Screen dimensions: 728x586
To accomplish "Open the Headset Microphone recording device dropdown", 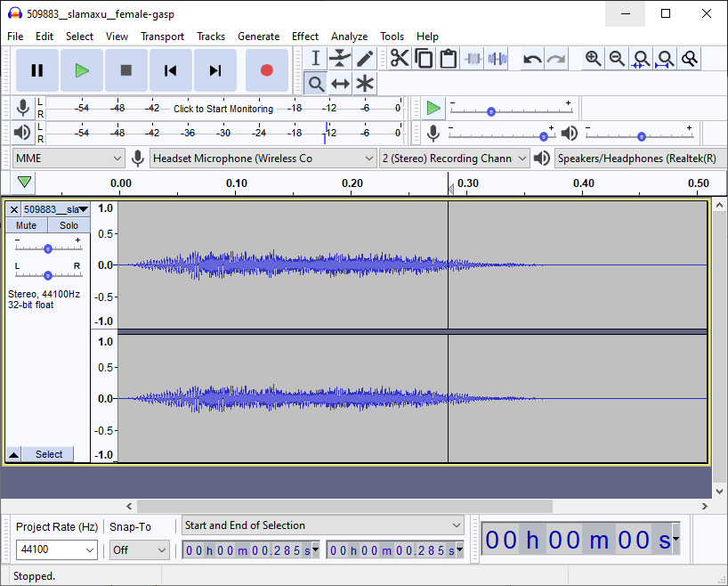I will pyautogui.click(x=263, y=159).
